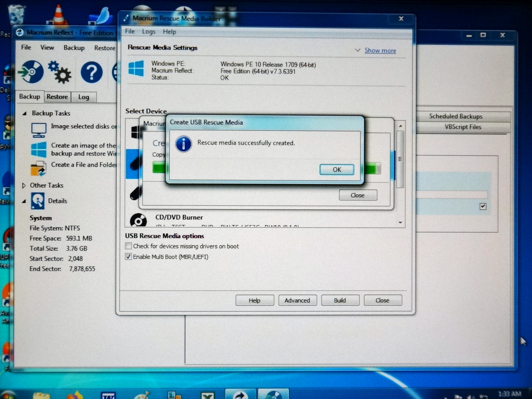The height and width of the screenshot is (399, 532).
Task: Click the taskbar clock showing 1:33 AM
Action: point(510,394)
